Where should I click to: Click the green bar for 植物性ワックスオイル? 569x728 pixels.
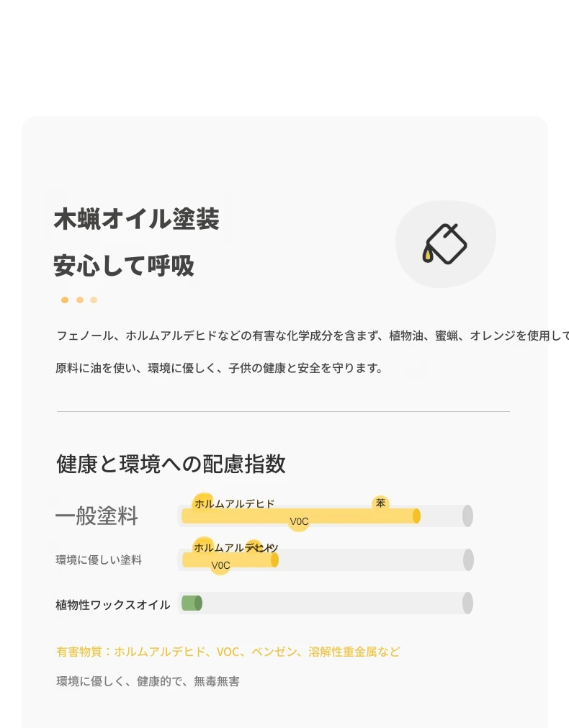click(x=192, y=603)
